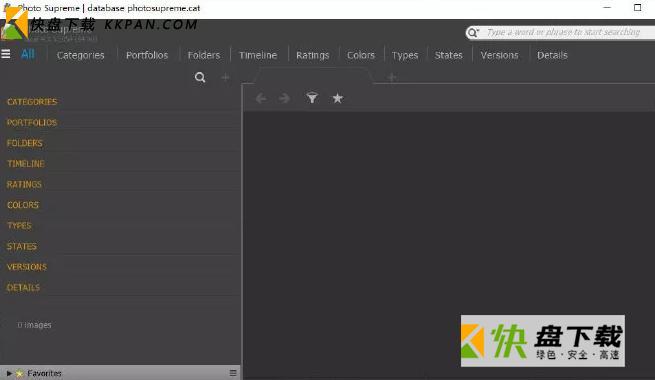Viewport: 655px width, 380px height.
Task: Click the Details tab
Action: 552,55
